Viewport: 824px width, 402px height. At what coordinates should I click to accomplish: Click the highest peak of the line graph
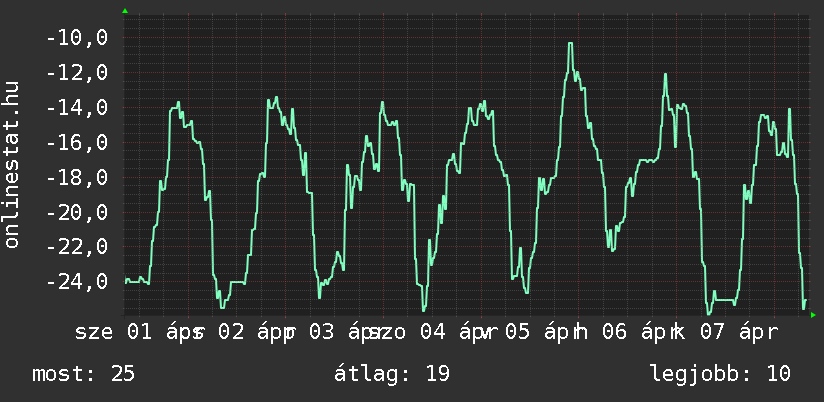click(x=570, y=44)
